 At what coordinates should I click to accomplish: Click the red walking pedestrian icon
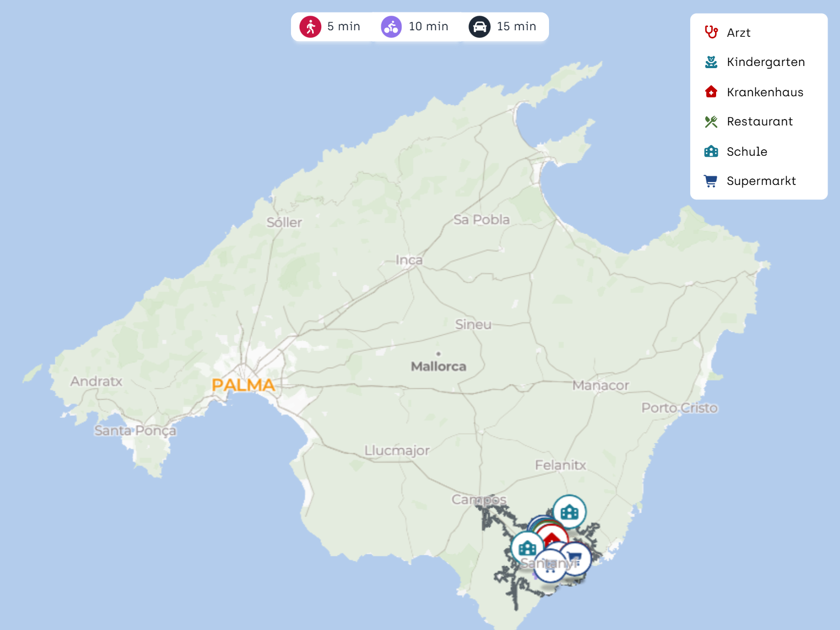pos(310,26)
